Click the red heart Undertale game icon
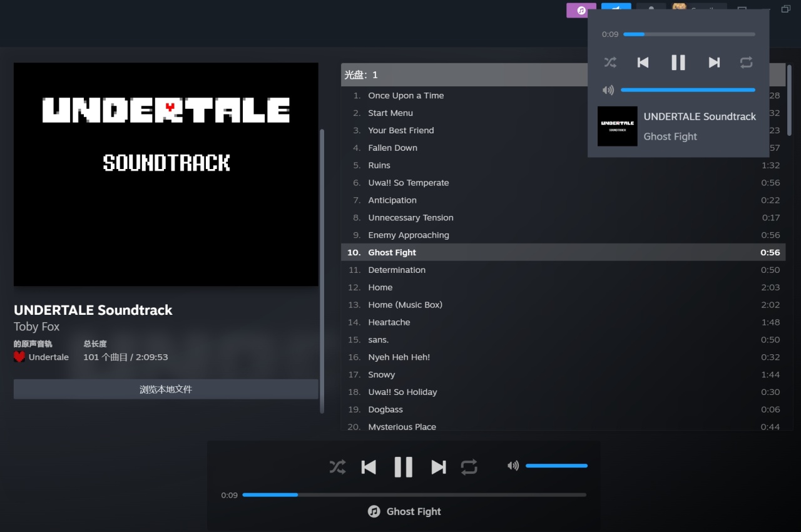The height and width of the screenshot is (532, 801). pos(19,357)
